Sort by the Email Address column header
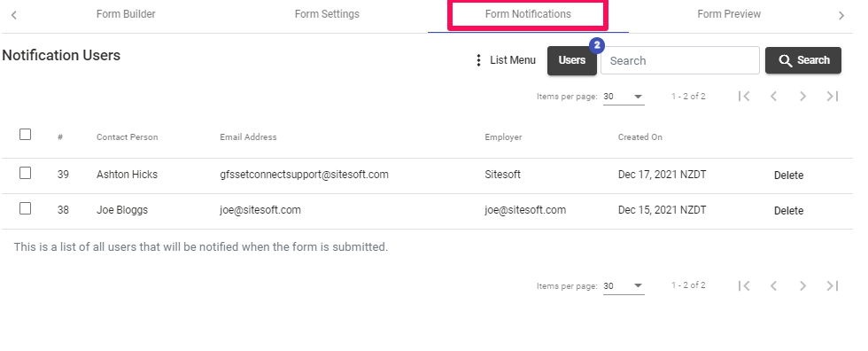This screenshot has width=868, height=351. pos(248,137)
